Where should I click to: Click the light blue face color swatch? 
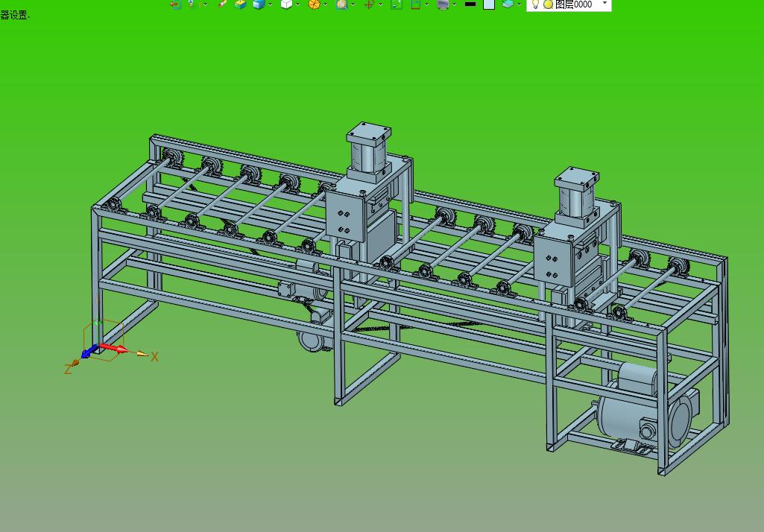[489, 4]
